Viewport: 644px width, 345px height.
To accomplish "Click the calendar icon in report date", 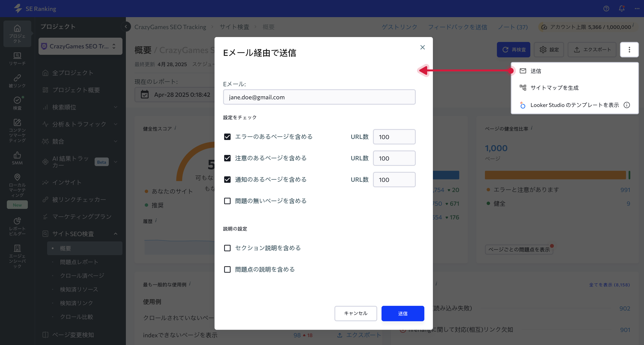I will point(145,95).
